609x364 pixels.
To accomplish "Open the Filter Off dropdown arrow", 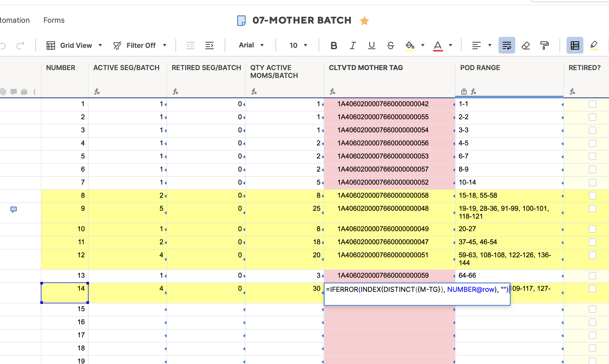I will pos(165,45).
